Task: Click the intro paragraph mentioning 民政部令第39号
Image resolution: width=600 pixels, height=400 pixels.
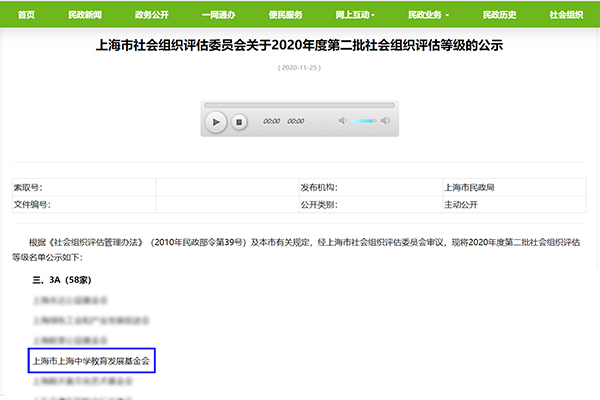Action: pos(297,250)
